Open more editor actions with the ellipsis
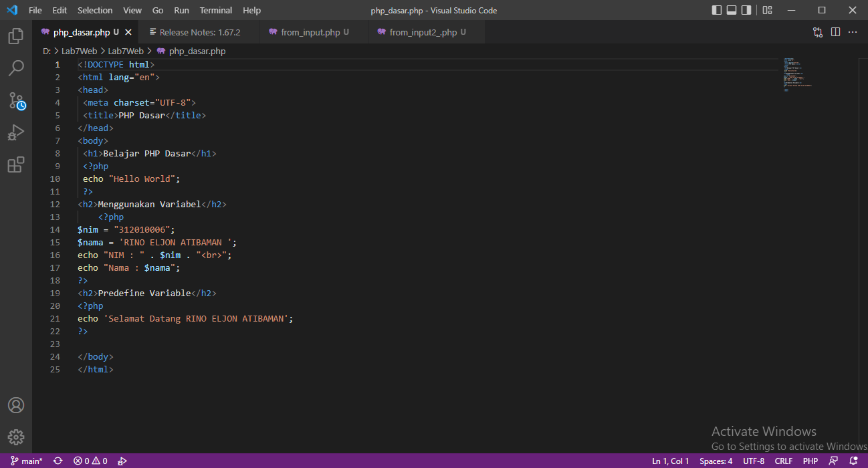The width and height of the screenshot is (868, 468). pos(852,31)
